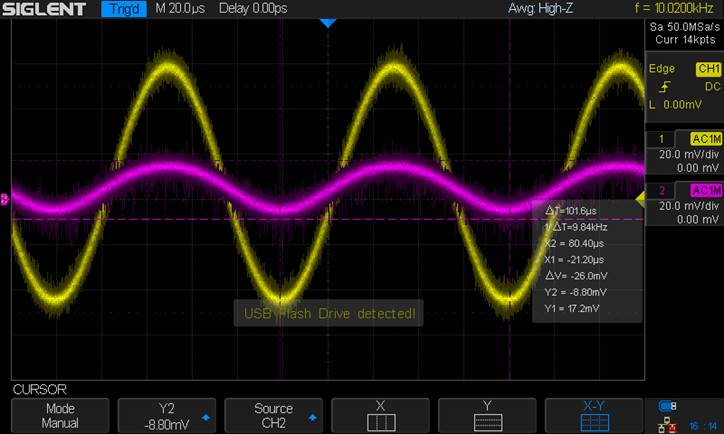Select the Y cursor menu item
This screenshot has width=724, height=434.
pyautogui.click(x=487, y=416)
